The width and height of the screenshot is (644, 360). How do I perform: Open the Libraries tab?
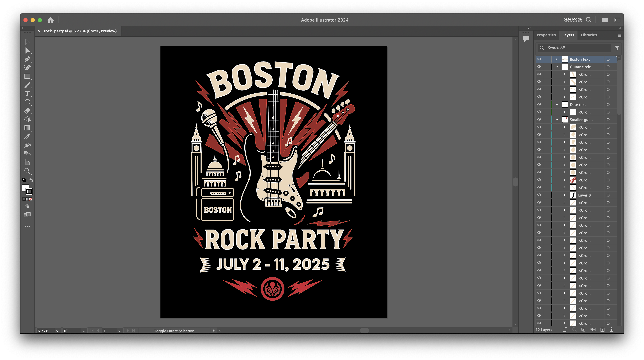click(x=588, y=35)
